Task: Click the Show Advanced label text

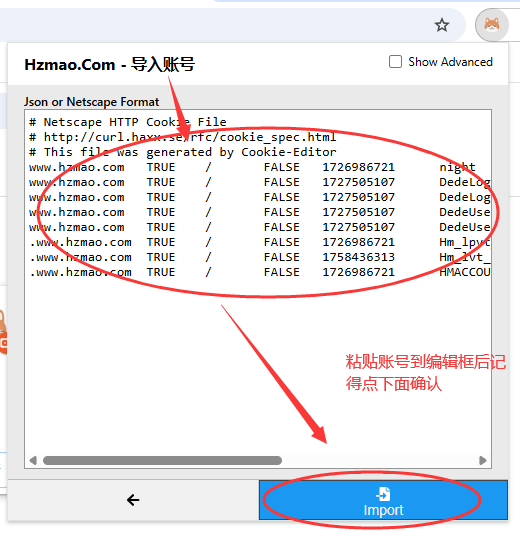Action: 450,62
